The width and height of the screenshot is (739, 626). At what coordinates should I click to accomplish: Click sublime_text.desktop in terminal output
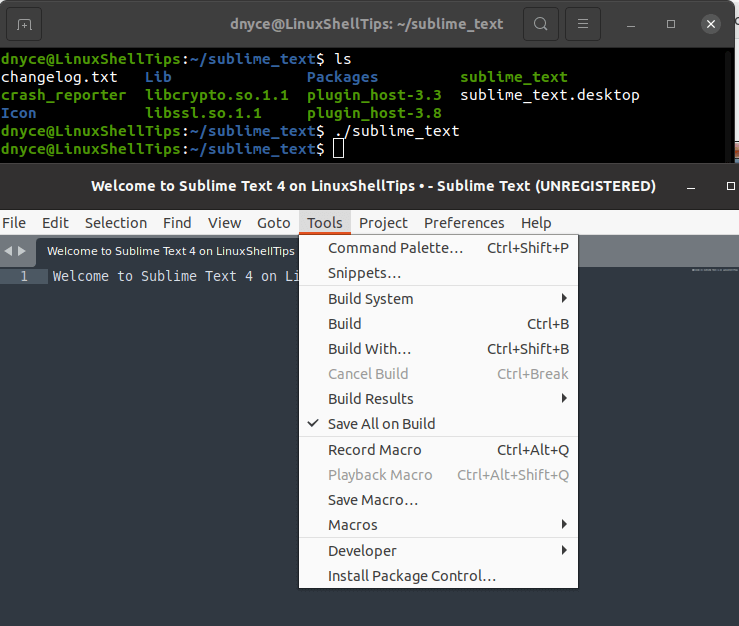pyautogui.click(x=550, y=95)
